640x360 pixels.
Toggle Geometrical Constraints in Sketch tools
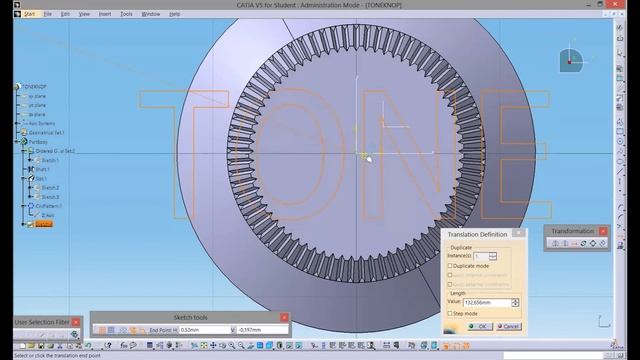133,330
